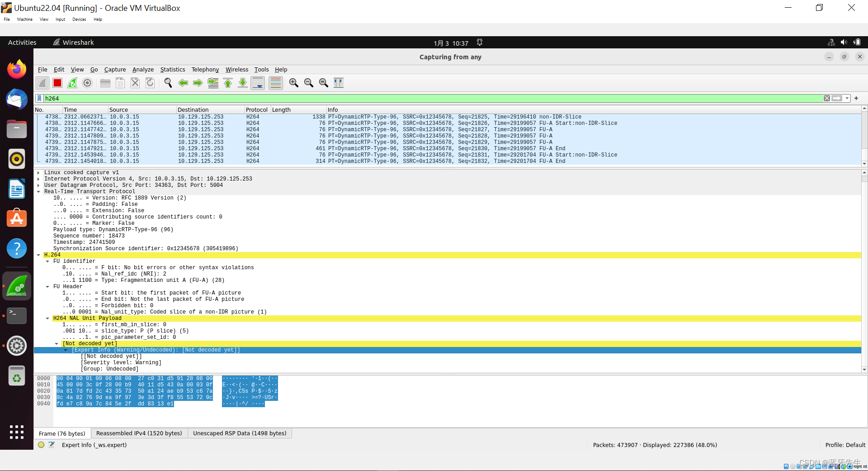Zoom in on the packet list
Image resolution: width=868 pixels, height=471 pixels.
[294, 83]
